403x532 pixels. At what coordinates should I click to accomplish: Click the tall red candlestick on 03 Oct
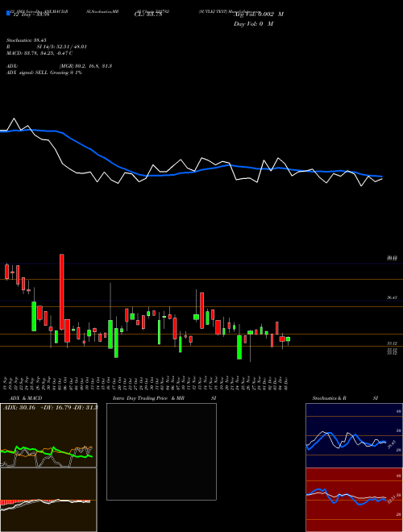(x=62, y=292)
